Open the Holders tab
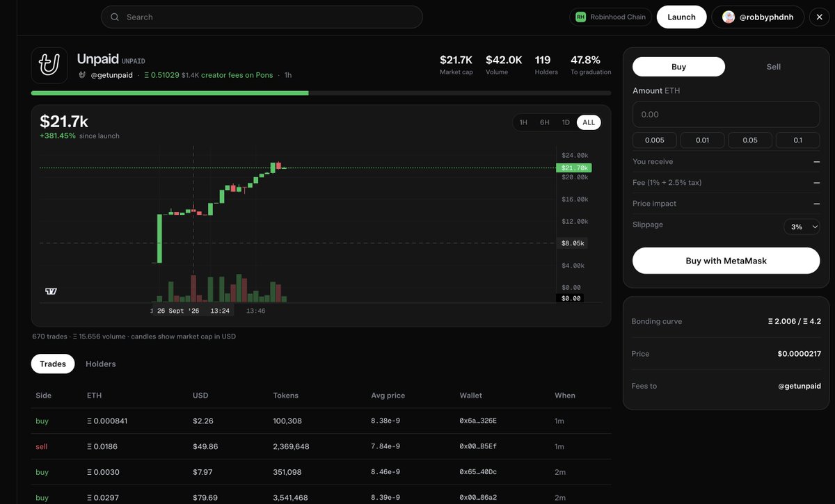835x504 pixels. (101, 364)
